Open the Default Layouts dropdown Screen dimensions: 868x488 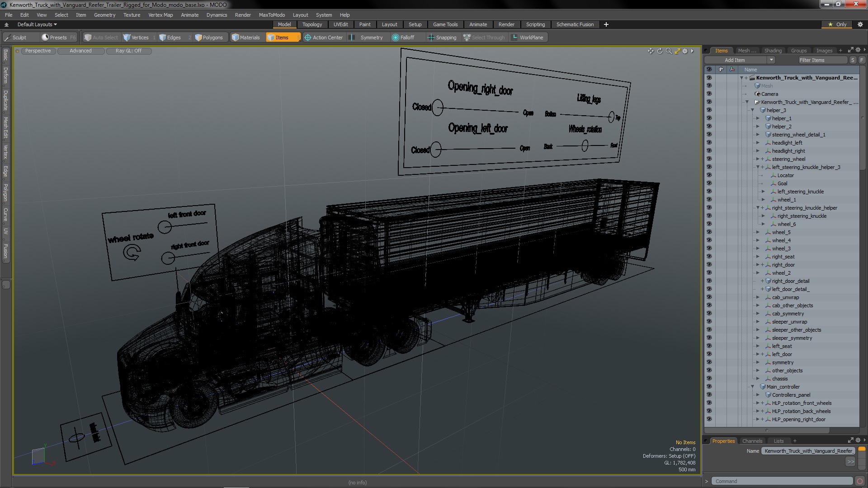(x=37, y=24)
